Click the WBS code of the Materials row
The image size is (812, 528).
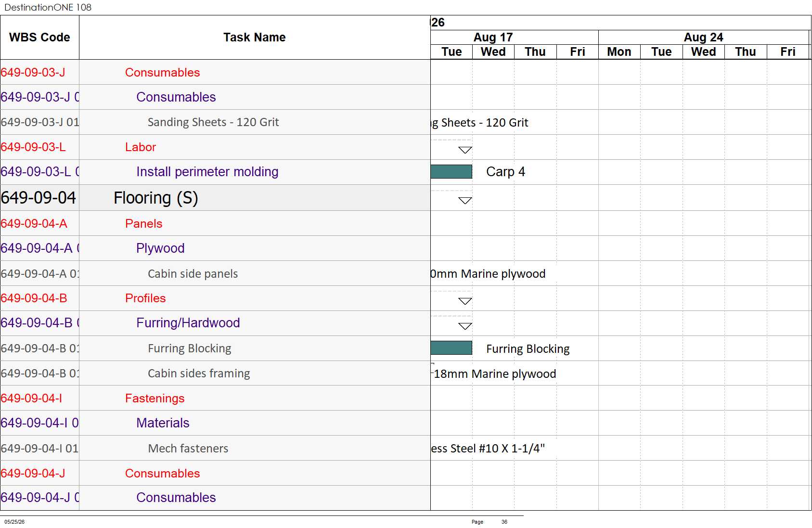pyautogui.click(x=39, y=423)
